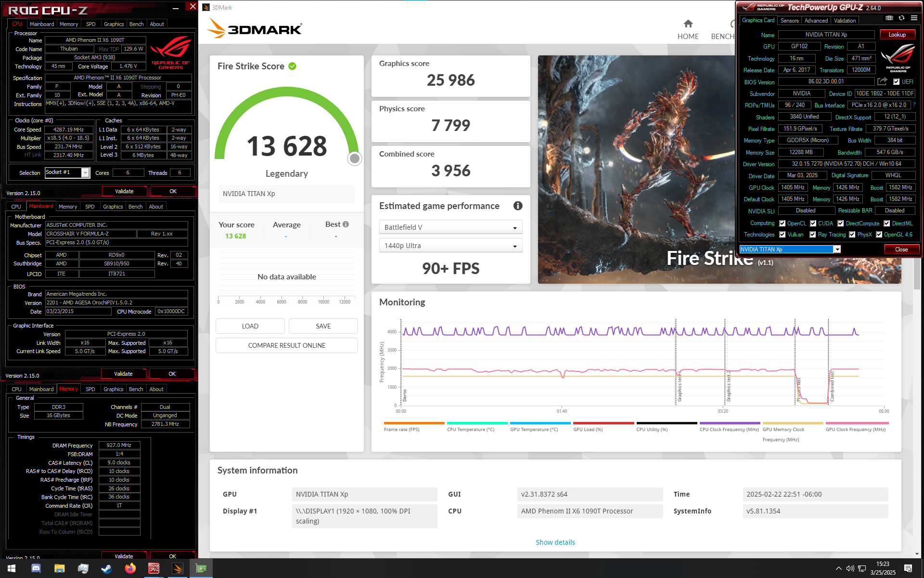Click the 3DMark HOME icon
Screen dimensions: 924x578
tap(688, 24)
